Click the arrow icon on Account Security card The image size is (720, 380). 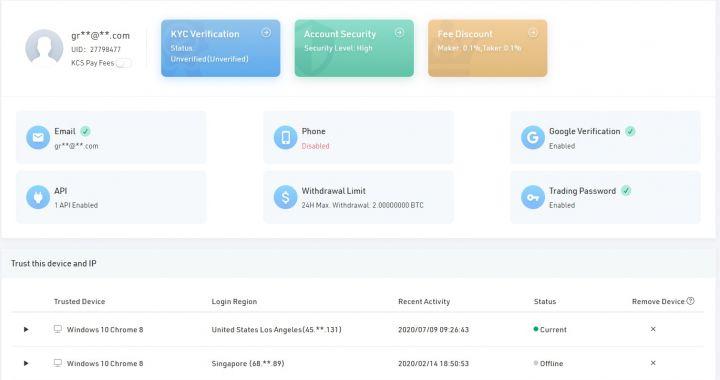(x=399, y=33)
